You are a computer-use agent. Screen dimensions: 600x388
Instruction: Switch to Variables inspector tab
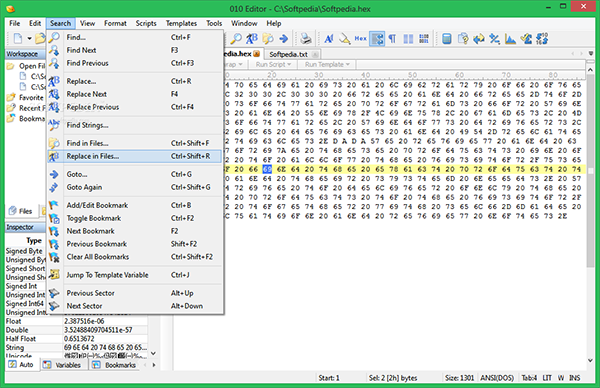pyautogui.click(x=64, y=365)
